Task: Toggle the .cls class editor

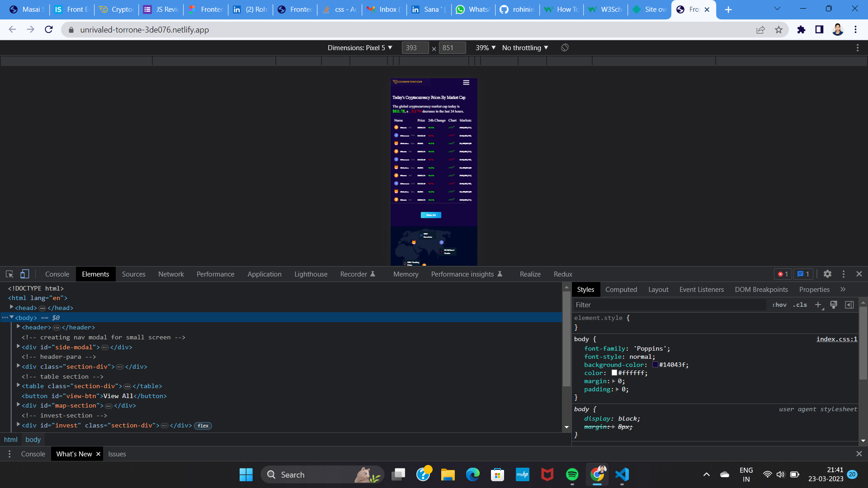Action: (800, 305)
